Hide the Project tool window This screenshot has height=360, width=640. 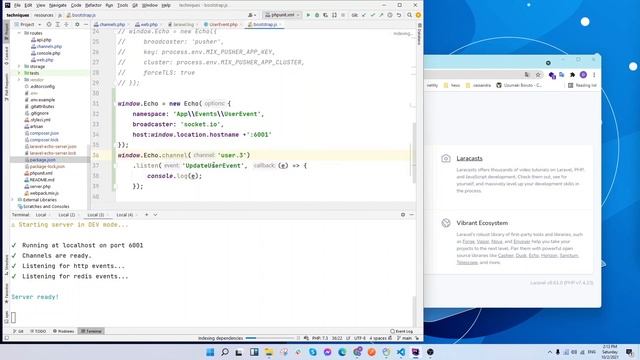86,24
